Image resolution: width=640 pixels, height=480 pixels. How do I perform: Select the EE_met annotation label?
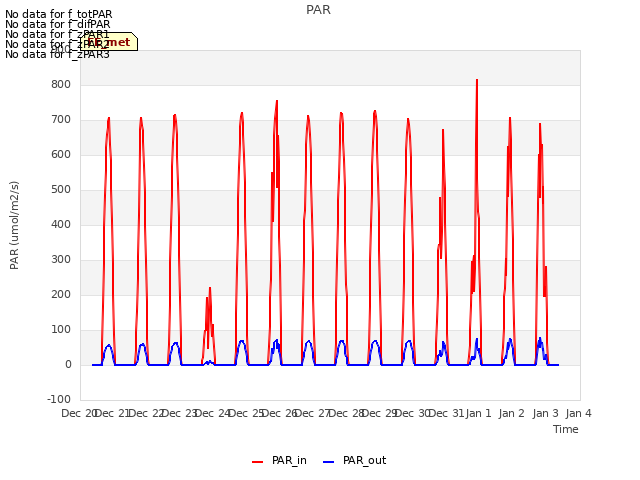(109, 42)
